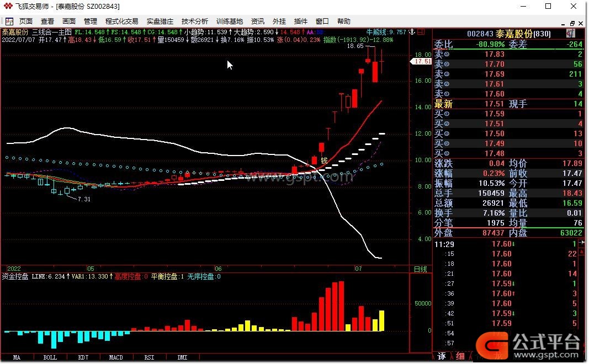Switch to the RSI indicator tab
The height and width of the screenshot is (364, 589).
[x=149, y=357]
